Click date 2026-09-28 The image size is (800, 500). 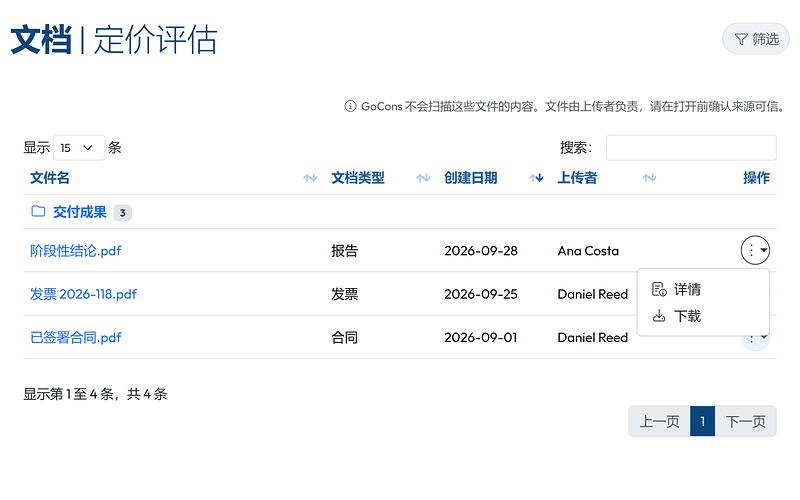(481, 251)
